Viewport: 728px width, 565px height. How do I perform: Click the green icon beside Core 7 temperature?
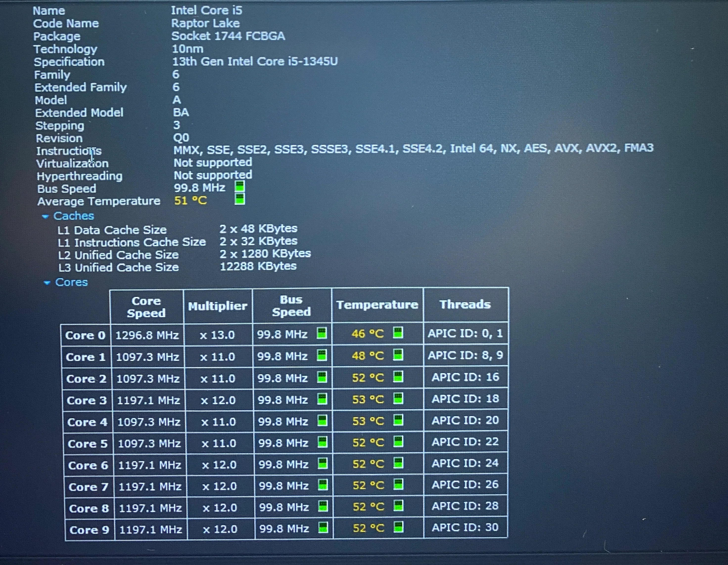point(398,484)
